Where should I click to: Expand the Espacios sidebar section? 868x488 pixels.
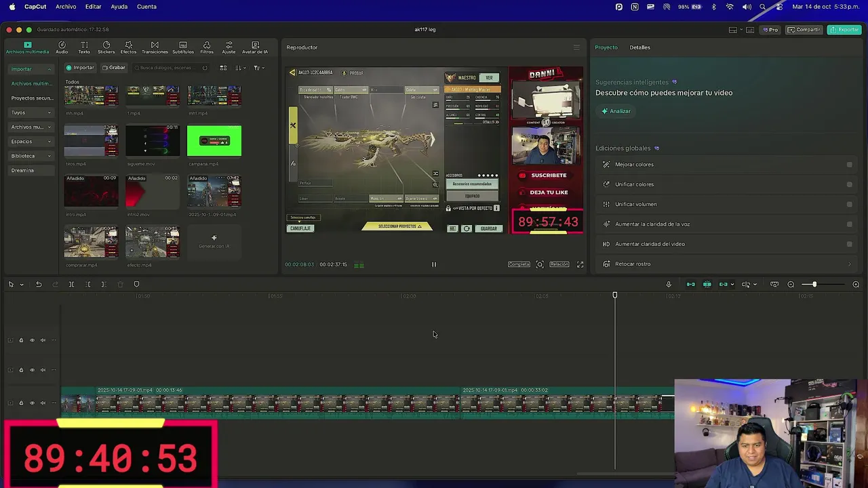pos(50,142)
